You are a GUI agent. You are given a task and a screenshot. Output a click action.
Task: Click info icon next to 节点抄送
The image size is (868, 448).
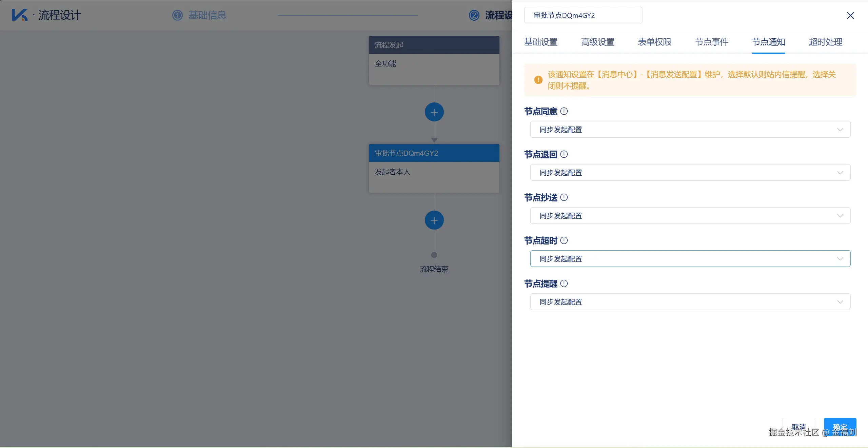pos(564,197)
